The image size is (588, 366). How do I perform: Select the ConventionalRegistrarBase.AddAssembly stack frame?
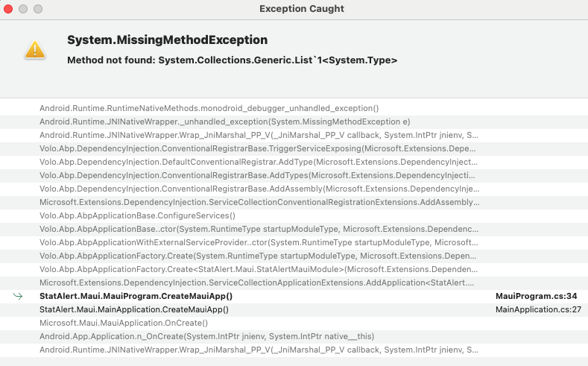(259, 189)
